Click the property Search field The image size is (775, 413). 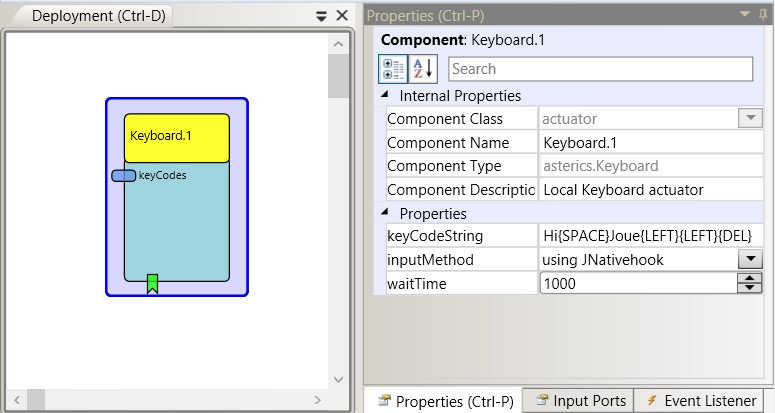point(601,69)
